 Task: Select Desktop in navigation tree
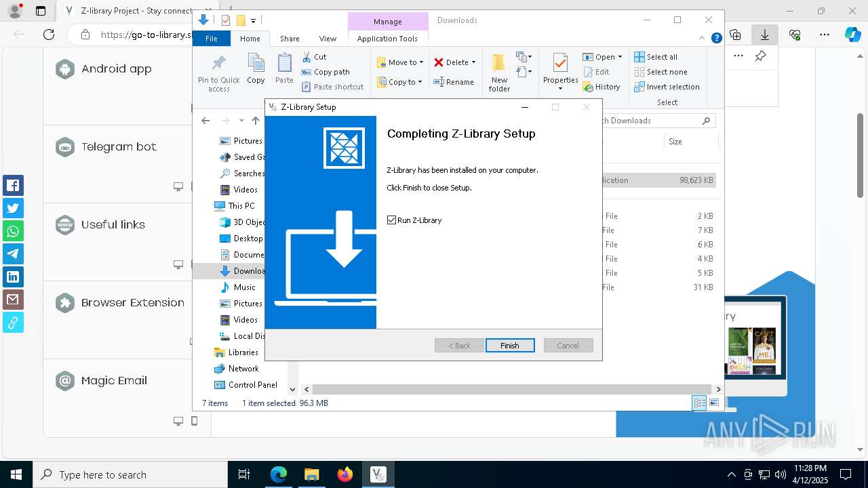pos(241,239)
